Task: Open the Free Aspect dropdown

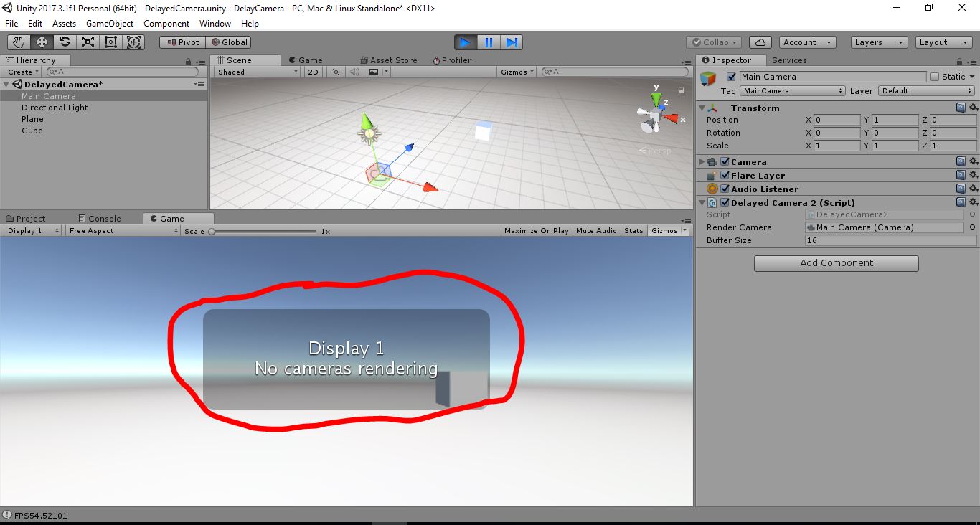Action: [122, 230]
